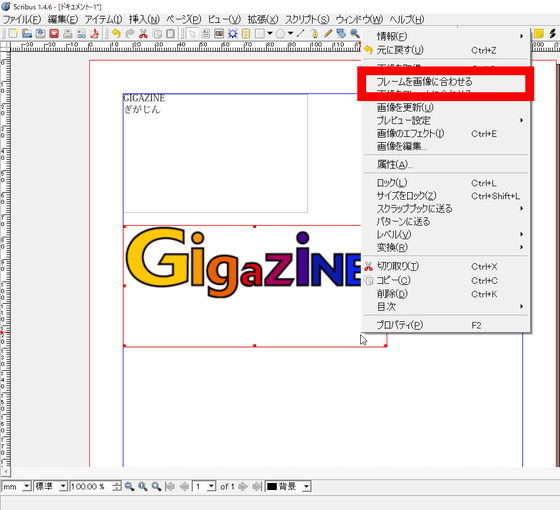This screenshot has width=560, height=510.
Task: Open the スクリプト(S) menu
Action: [x=307, y=19]
